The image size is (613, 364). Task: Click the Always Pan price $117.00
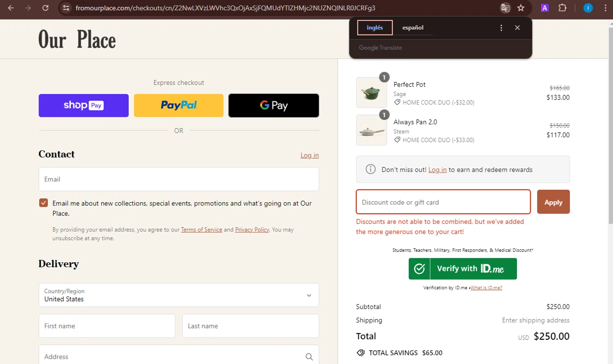(558, 135)
